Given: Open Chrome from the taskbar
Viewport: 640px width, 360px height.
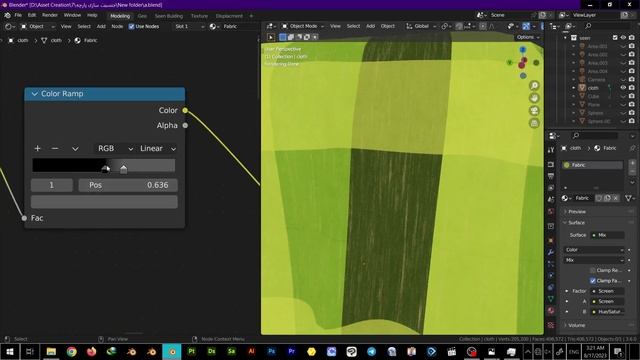Looking at the screenshot, I should click(71, 351).
